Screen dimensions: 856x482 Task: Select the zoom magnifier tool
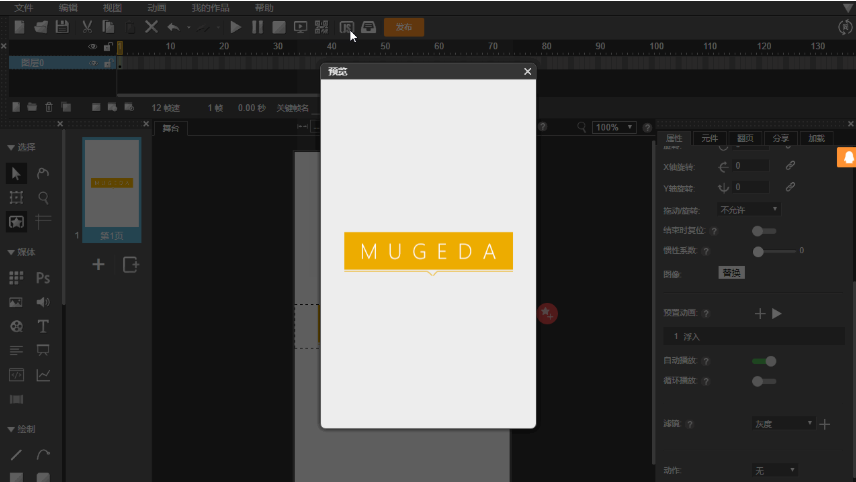(43, 198)
